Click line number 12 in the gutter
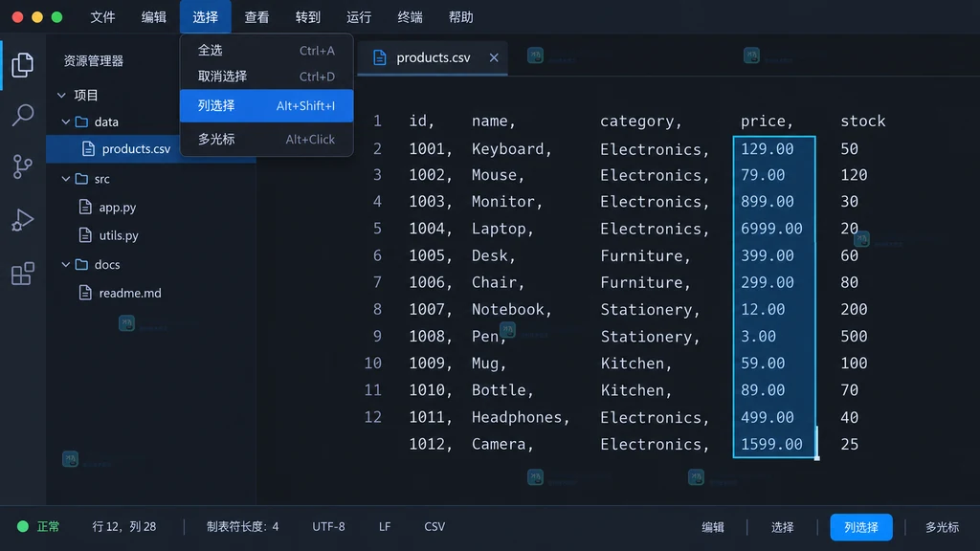Image resolution: width=980 pixels, height=551 pixels. coord(372,417)
